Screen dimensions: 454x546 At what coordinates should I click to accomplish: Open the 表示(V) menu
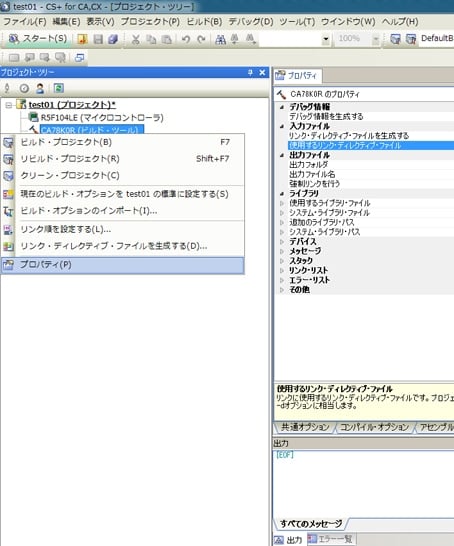[x=100, y=22]
